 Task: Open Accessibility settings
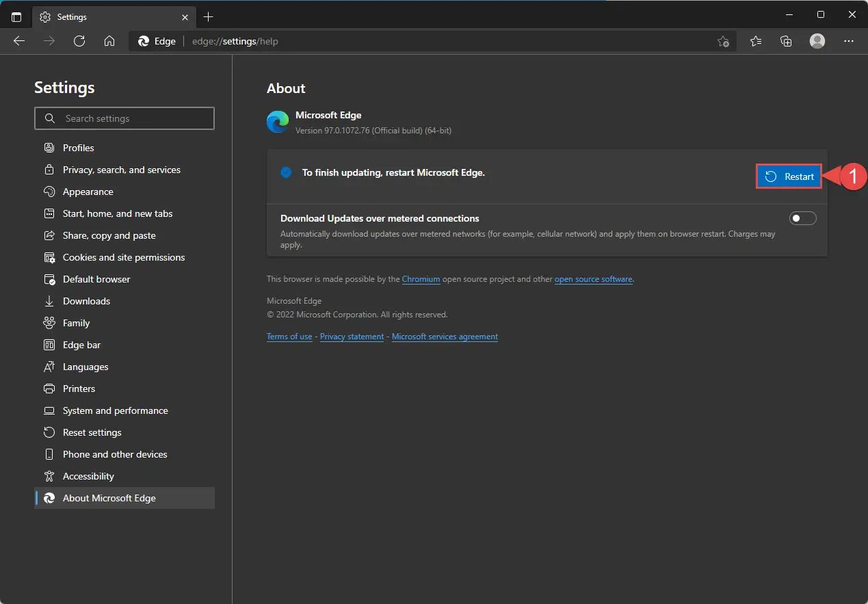click(124, 476)
